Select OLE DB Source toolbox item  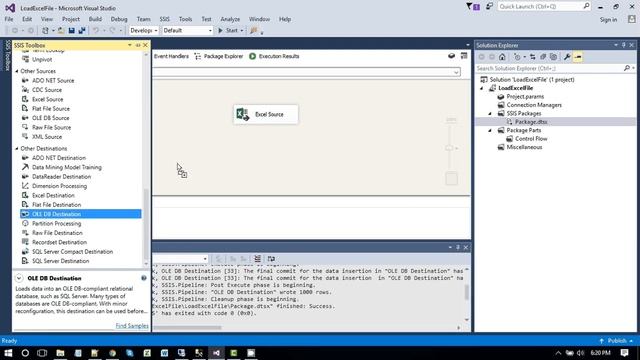[51, 118]
